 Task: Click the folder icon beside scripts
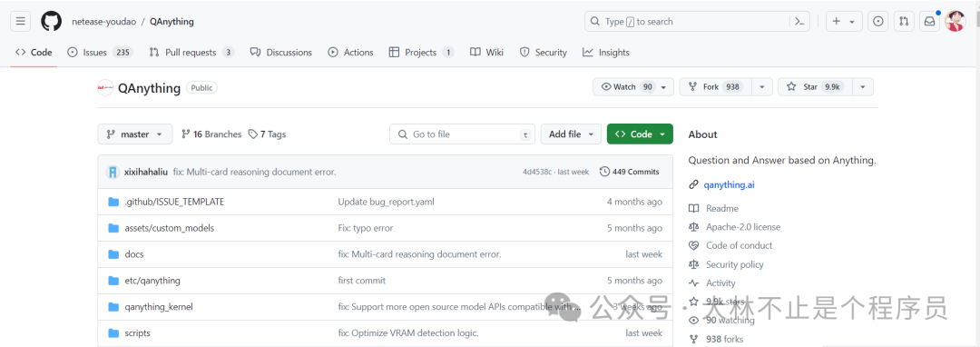pos(113,333)
